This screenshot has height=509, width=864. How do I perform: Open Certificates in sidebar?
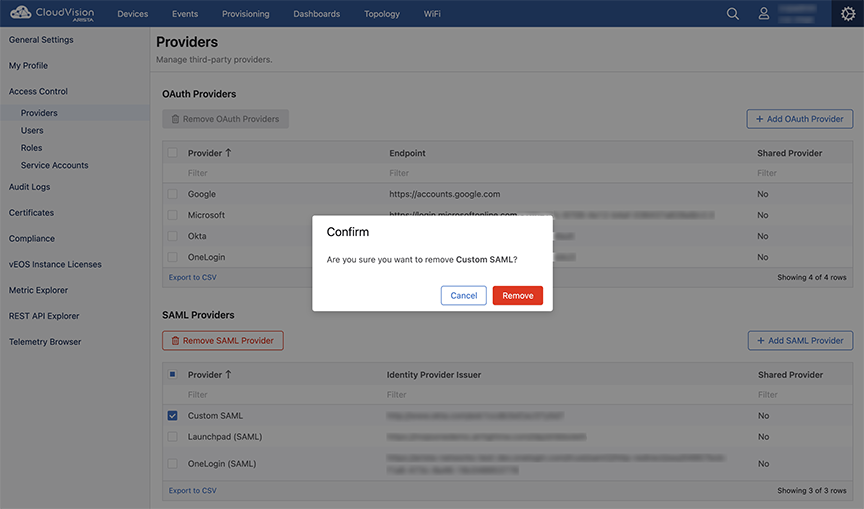pos(31,213)
